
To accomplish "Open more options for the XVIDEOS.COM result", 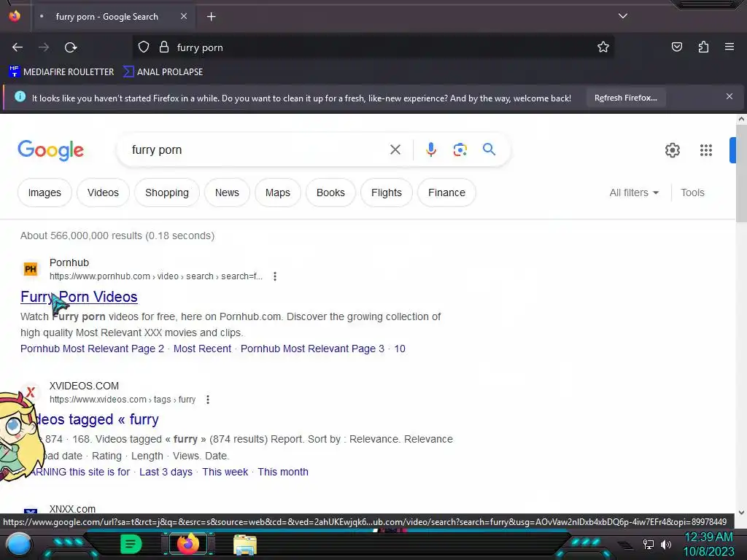I will click(208, 400).
